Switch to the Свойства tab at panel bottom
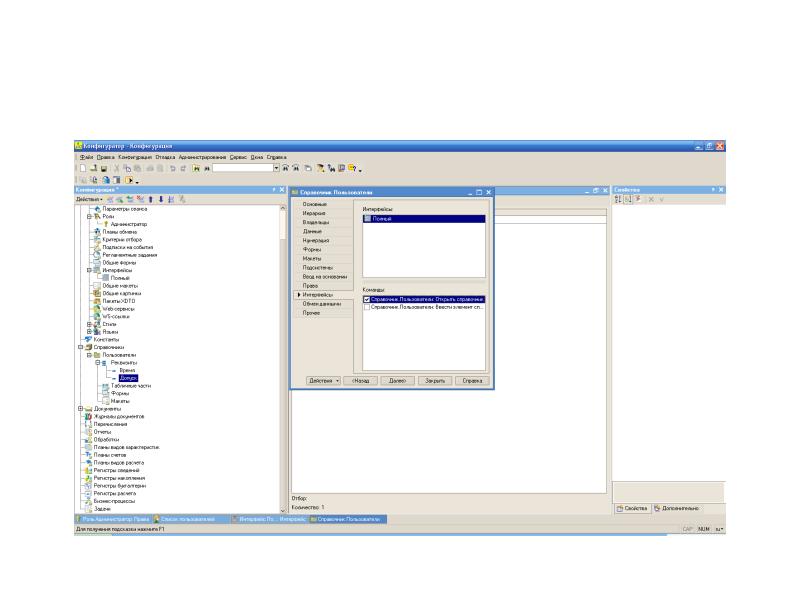 (632, 509)
